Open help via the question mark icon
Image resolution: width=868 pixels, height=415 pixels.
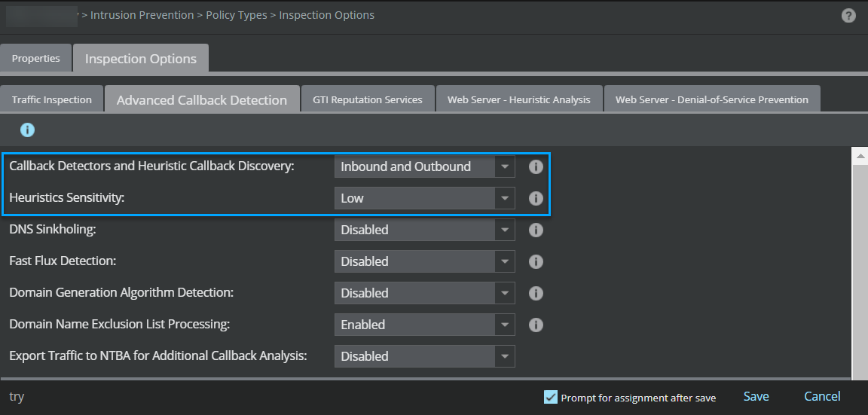click(x=848, y=16)
